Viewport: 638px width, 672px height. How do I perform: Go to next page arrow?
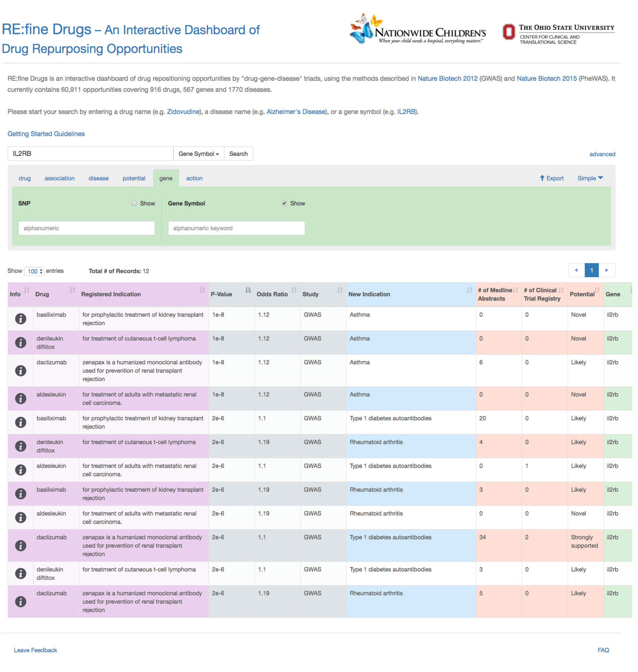tap(606, 270)
